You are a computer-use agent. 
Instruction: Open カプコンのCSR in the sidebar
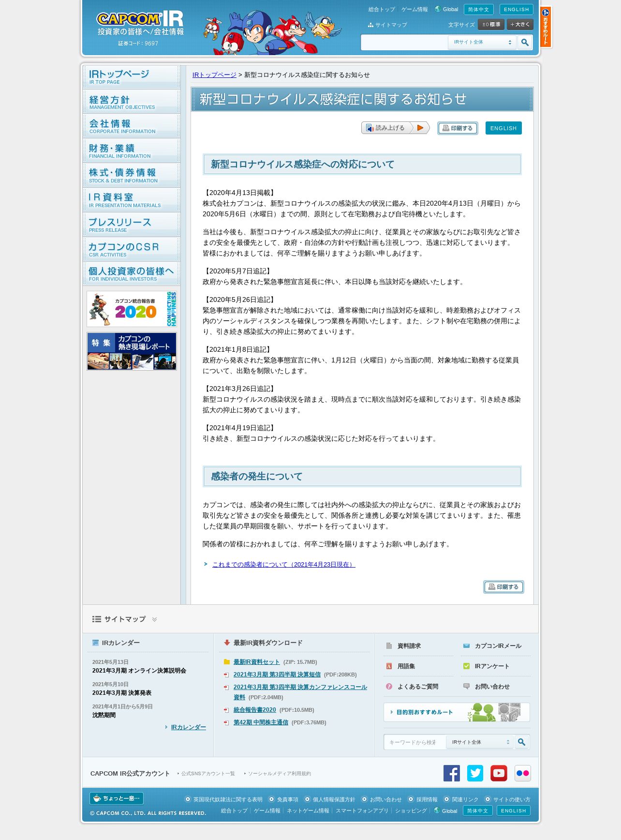tap(132, 250)
